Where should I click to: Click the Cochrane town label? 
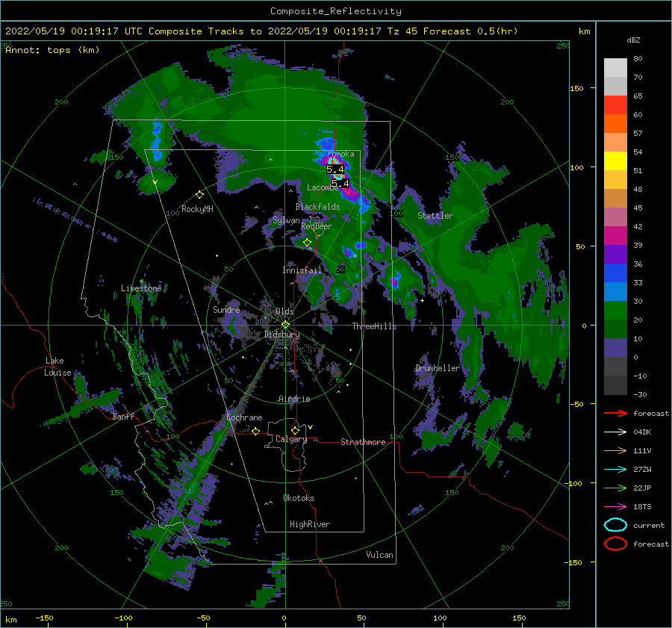click(x=244, y=417)
